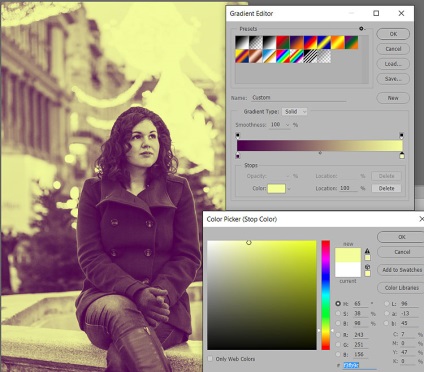
Task: Select the yellow color stop at right end
Action: point(402,155)
